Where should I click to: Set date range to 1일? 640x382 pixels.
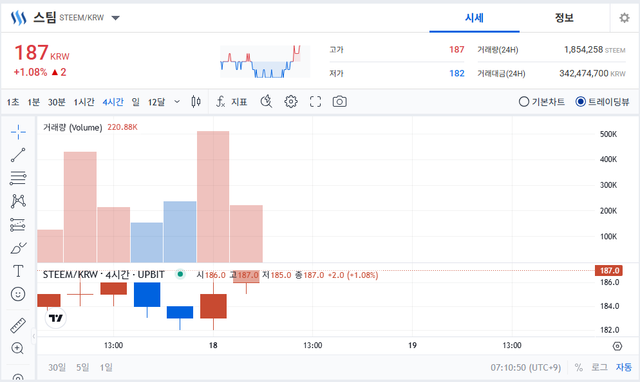coord(106,367)
